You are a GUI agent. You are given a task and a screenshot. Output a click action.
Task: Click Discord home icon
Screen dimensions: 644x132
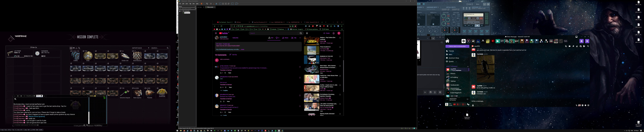(x=448, y=41)
